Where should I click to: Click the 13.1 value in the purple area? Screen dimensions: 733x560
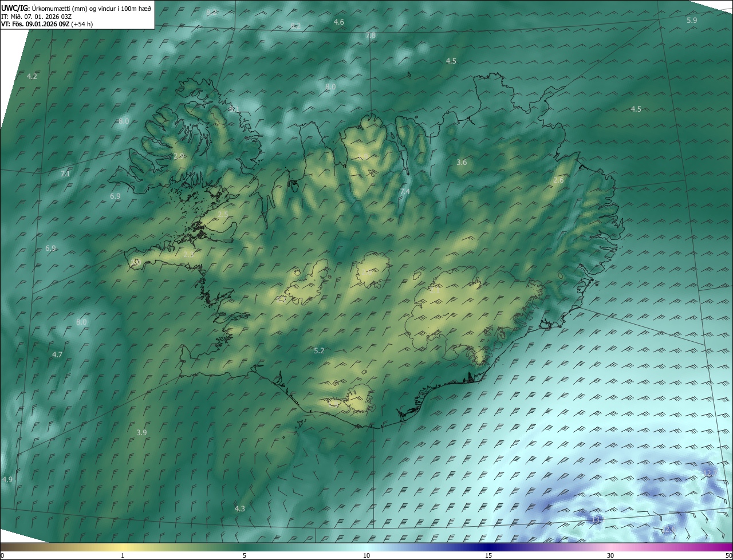point(596,520)
